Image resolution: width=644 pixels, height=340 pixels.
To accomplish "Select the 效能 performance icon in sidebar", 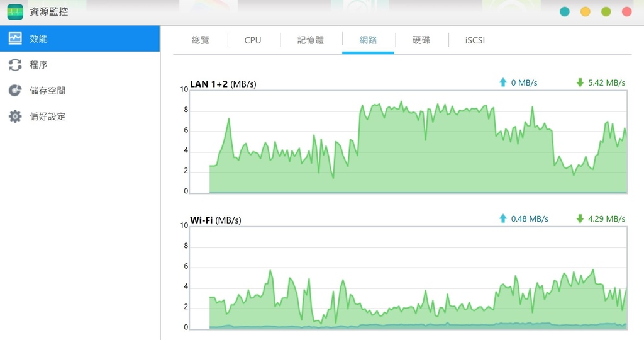I will (x=15, y=38).
